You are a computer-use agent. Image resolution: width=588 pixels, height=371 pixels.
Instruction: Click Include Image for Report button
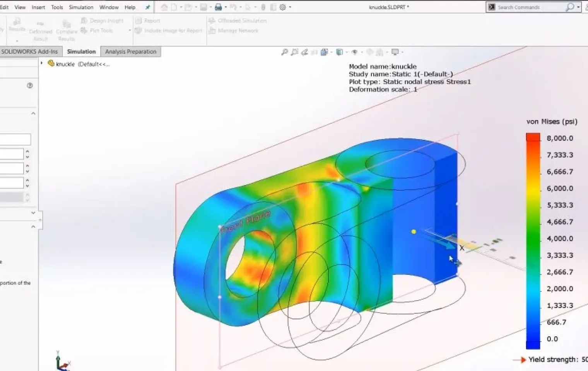tap(169, 31)
